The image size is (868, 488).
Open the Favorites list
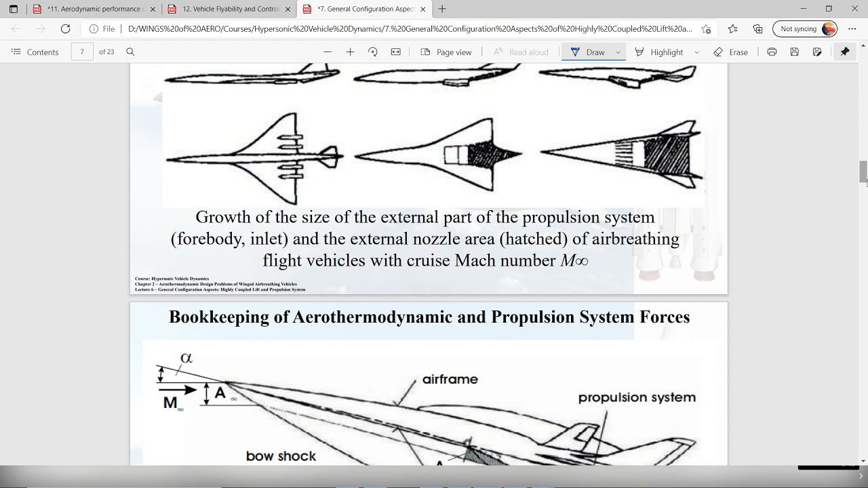point(732,29)
